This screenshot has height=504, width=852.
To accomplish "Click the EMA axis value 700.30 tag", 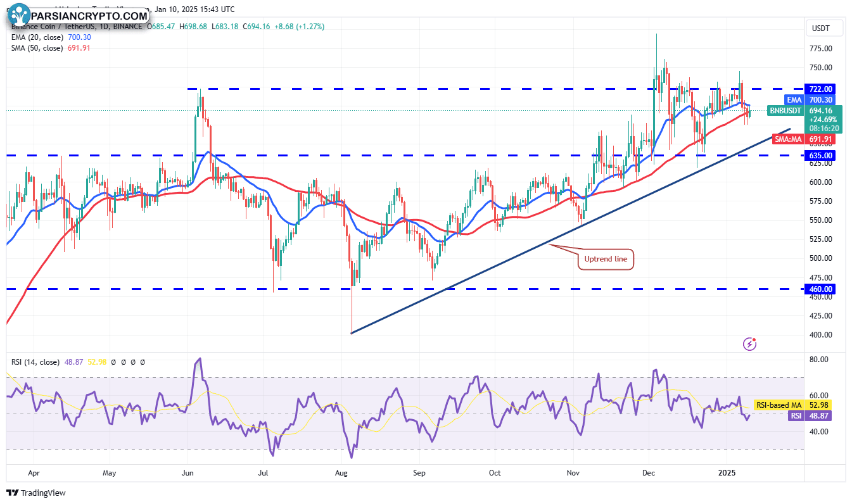I will pos(820,100).
